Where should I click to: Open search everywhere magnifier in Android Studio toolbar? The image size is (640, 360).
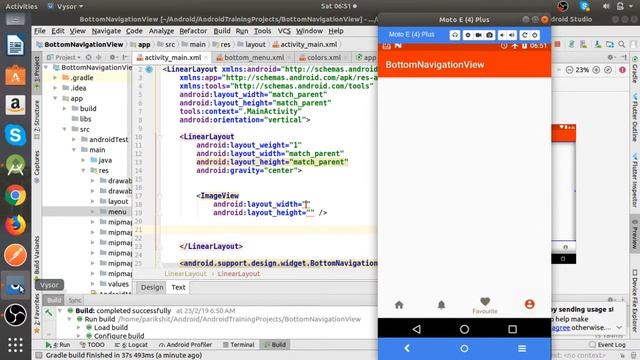point(622,44)
